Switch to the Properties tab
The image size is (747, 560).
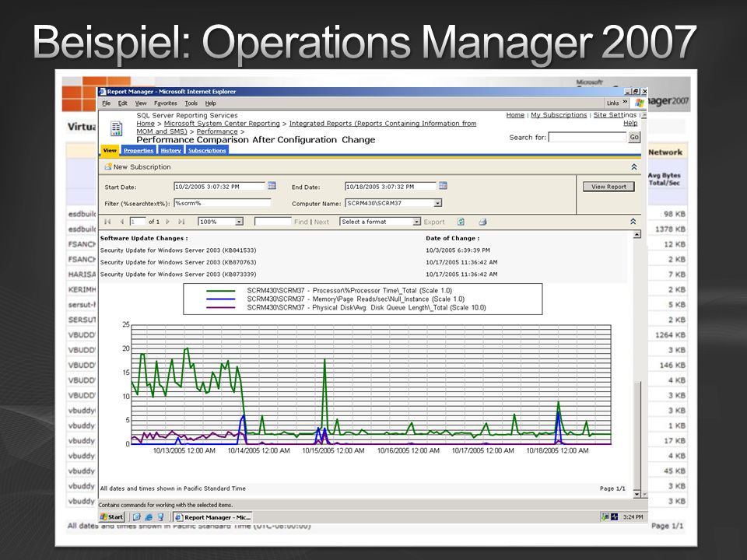pos(139,150)
